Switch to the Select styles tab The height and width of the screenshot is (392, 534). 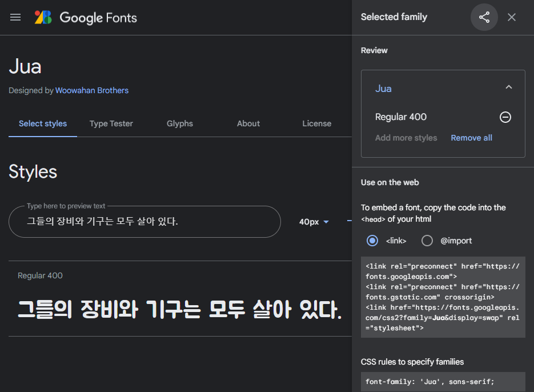tap(43, 123)
